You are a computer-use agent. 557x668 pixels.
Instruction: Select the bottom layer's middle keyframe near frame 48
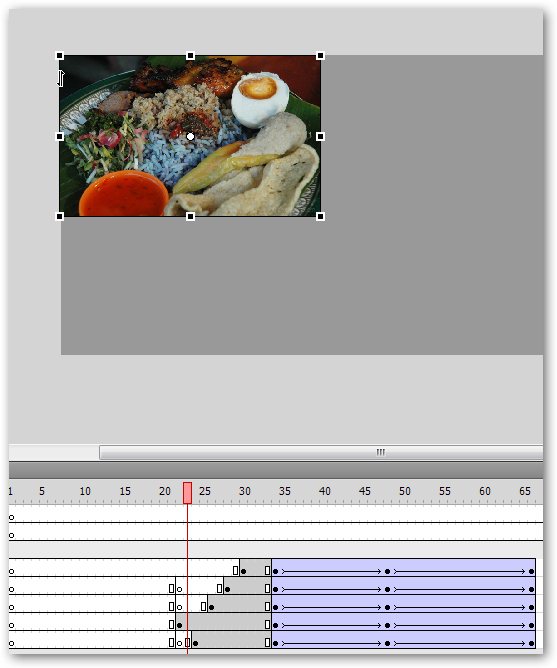point(387,643)
